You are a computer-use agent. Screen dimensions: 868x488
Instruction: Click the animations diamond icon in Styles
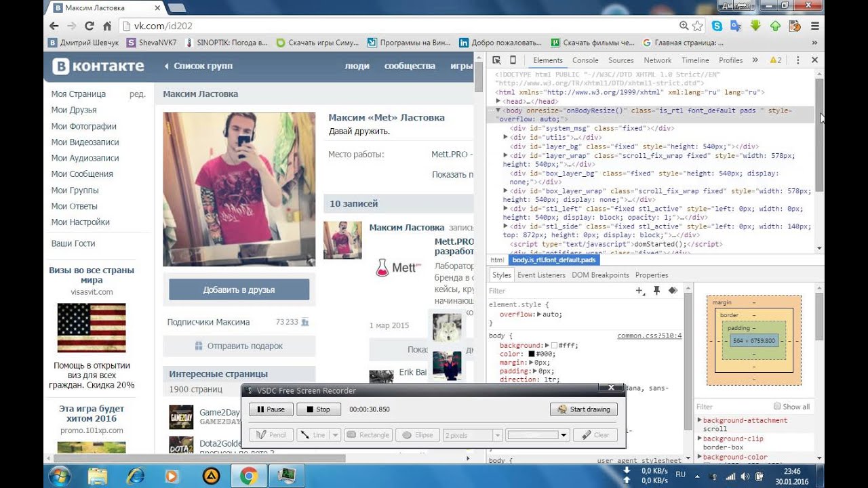tap(673, 291)
